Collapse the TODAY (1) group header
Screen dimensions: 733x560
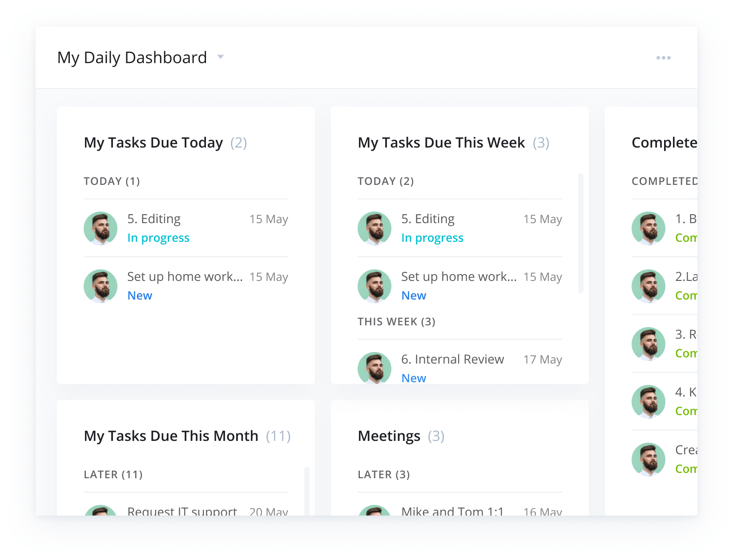(112, 181)
